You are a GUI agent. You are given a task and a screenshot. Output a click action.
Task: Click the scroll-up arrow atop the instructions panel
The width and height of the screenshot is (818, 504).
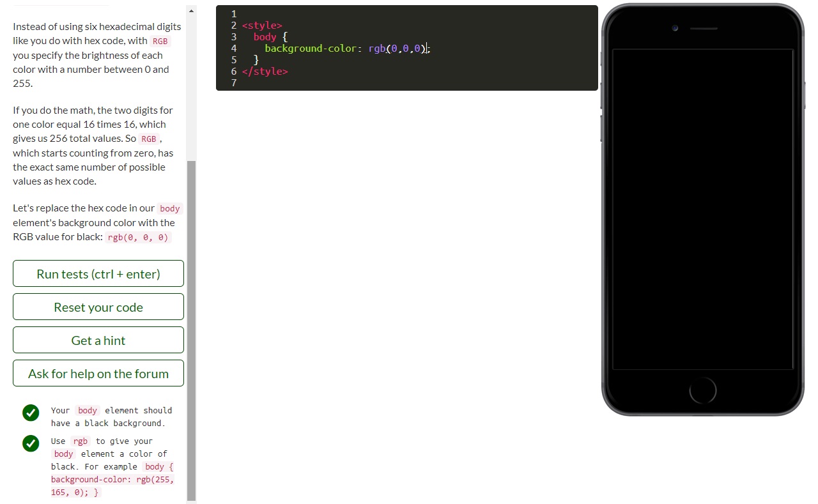(191, 10)
